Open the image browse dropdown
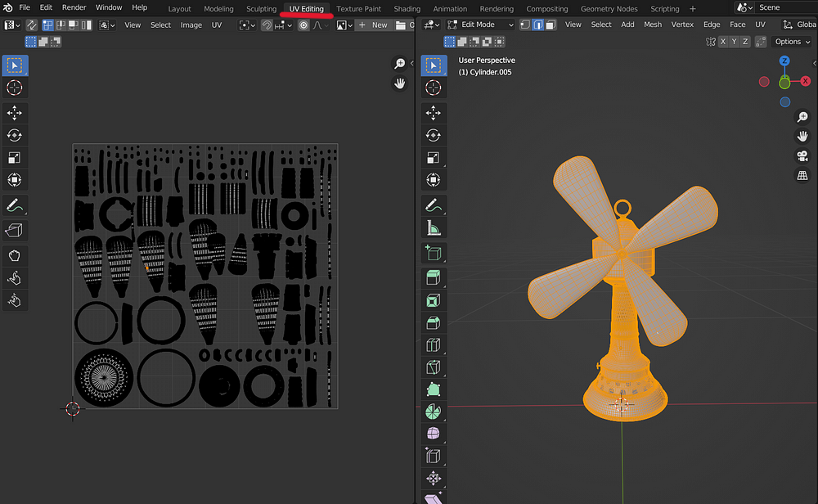Screen dimensions: 818x504 [344, 25]
